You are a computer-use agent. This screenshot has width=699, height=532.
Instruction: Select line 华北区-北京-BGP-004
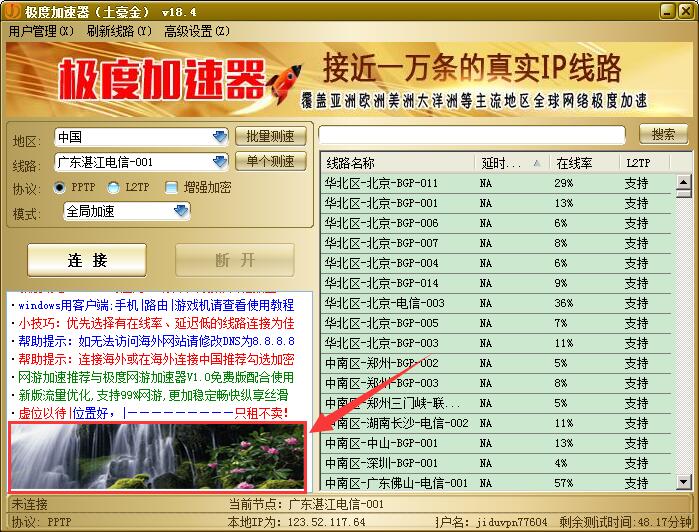(496, 264)
